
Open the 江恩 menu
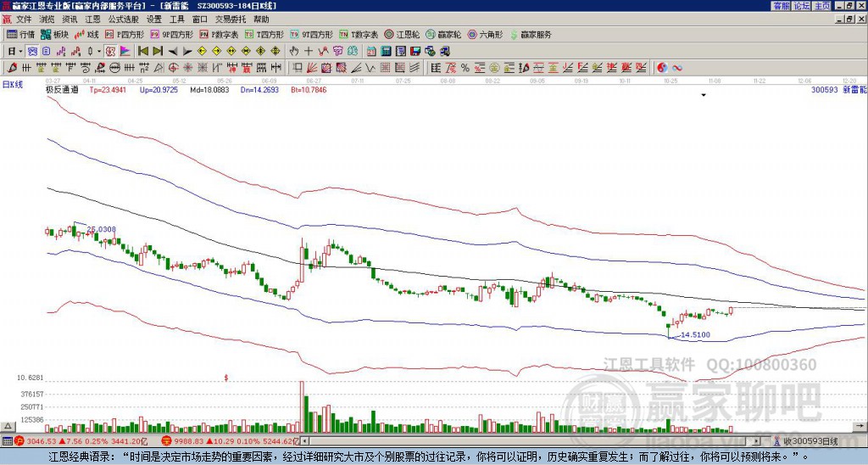[x=92, y=20]
